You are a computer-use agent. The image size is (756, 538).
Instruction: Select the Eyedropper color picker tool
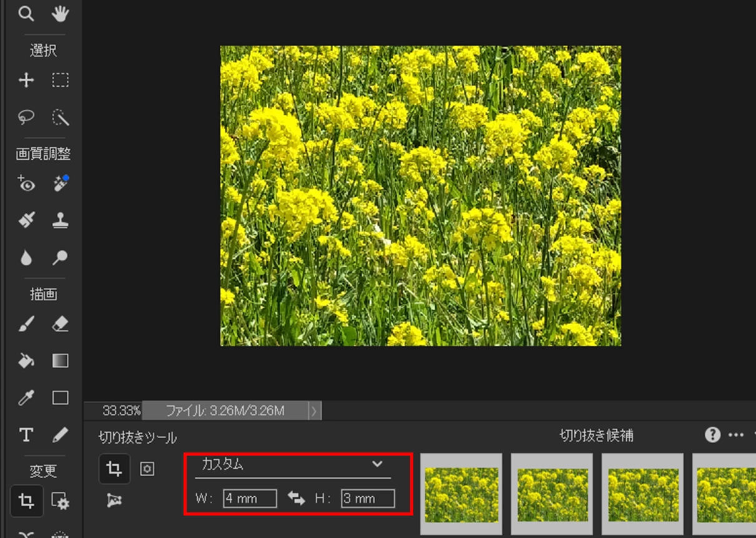click(26, 398)
